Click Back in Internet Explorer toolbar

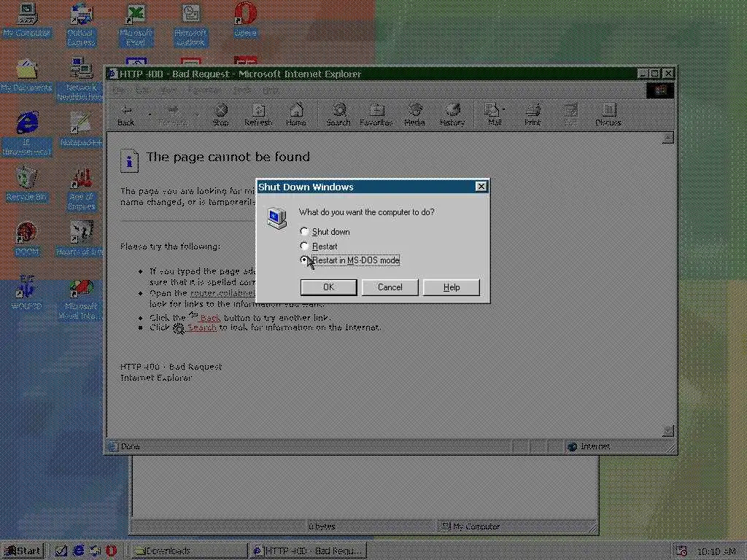click(125, 114)
